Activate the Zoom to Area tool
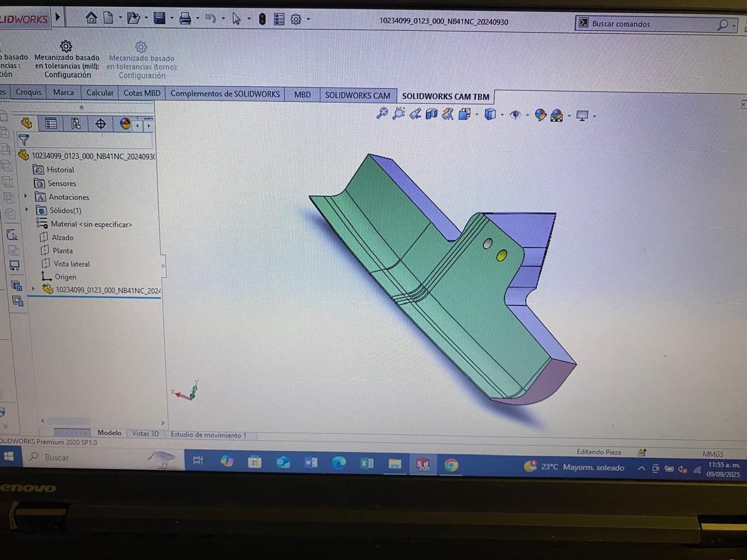Viewport: 747px width, 560px height. point(398,114)
